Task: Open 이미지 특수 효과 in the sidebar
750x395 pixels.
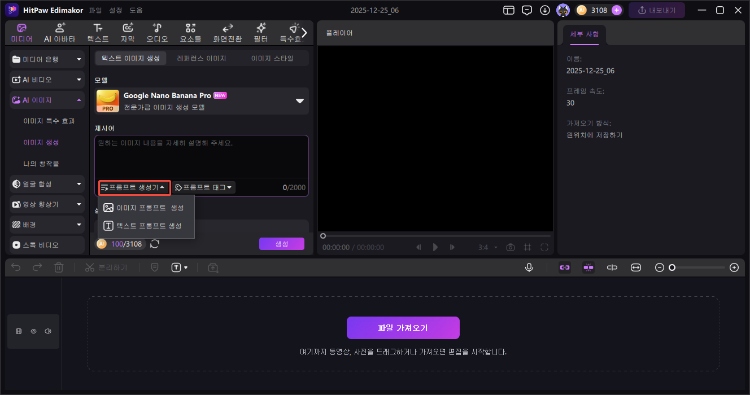Action: [x=49, y=121]
